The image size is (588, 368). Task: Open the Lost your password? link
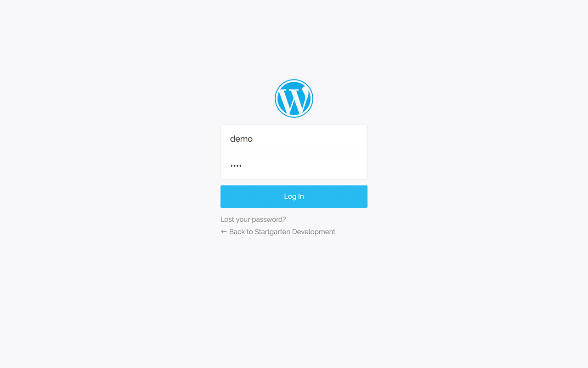(x=253, y=219)
